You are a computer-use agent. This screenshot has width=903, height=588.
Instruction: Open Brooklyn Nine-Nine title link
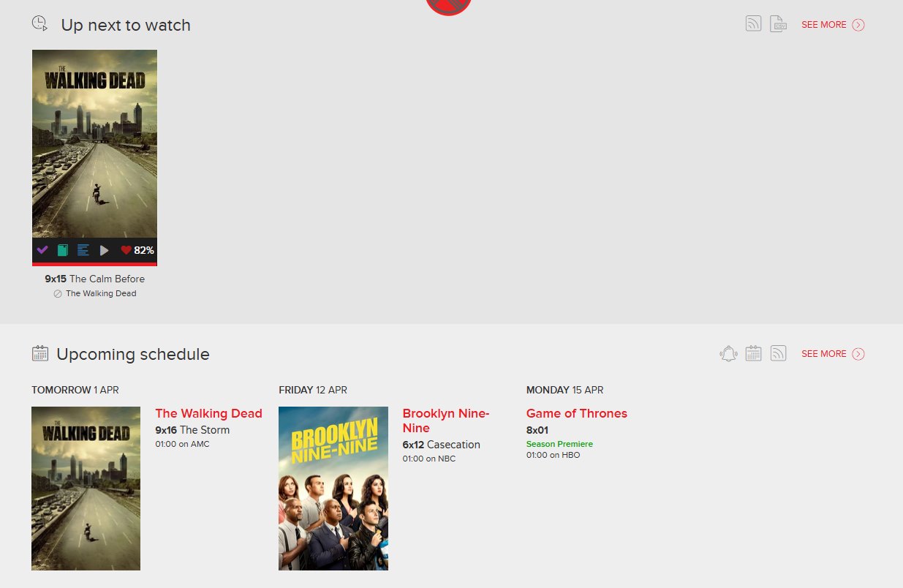tap(445, 421)
